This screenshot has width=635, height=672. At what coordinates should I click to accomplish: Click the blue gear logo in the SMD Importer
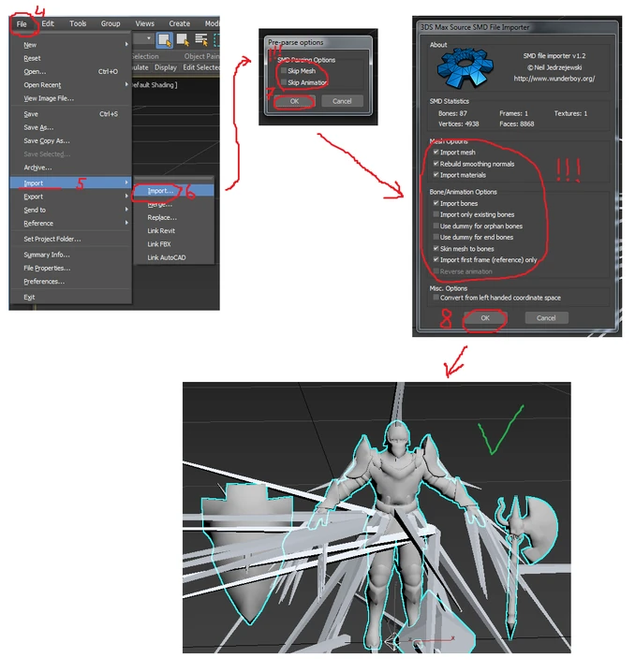click(465, 67)
